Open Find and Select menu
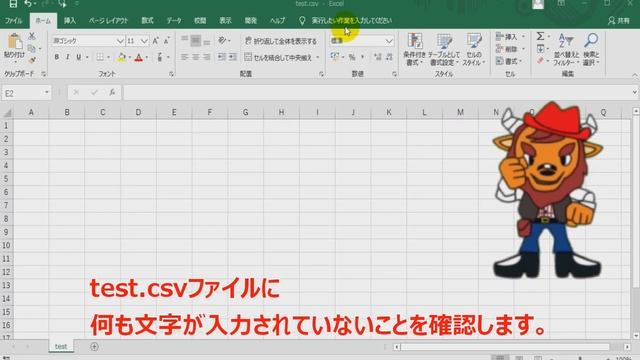Viewport: 640px width, 360px height. point(591,49)
